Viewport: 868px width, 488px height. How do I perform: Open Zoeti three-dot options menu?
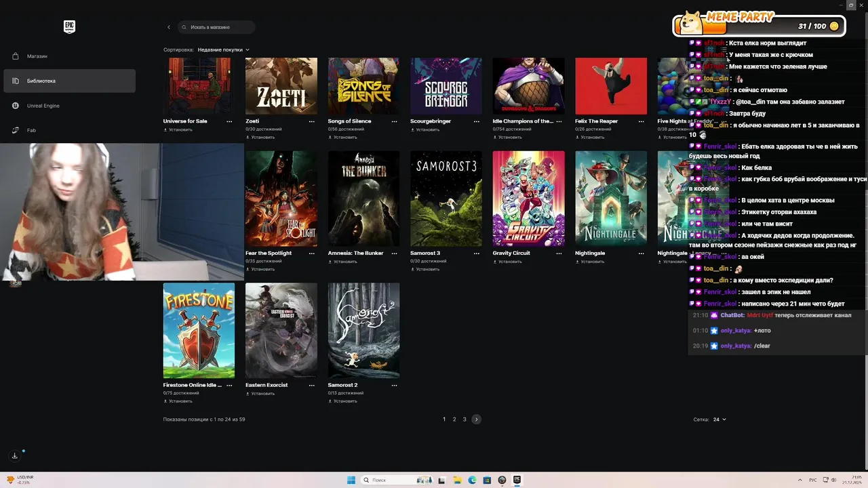coord(312,121)
